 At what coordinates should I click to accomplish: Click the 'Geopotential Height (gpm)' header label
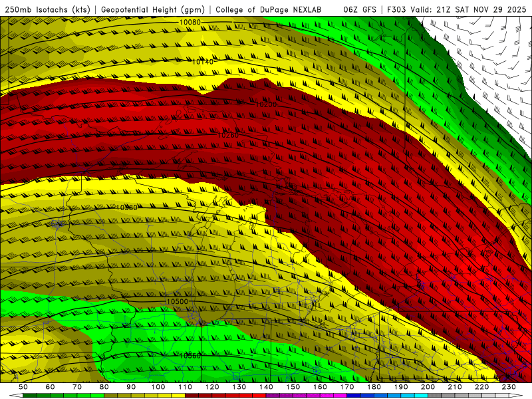click(x=153, y=10)
